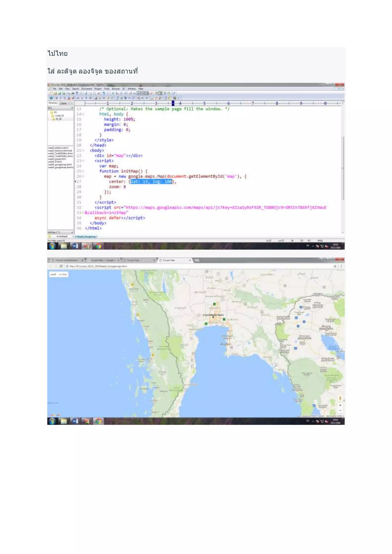This screenshot has height=554, width=392.
Task: Click the bookmark star icon in address bar
Action: (x=335, y=266)
